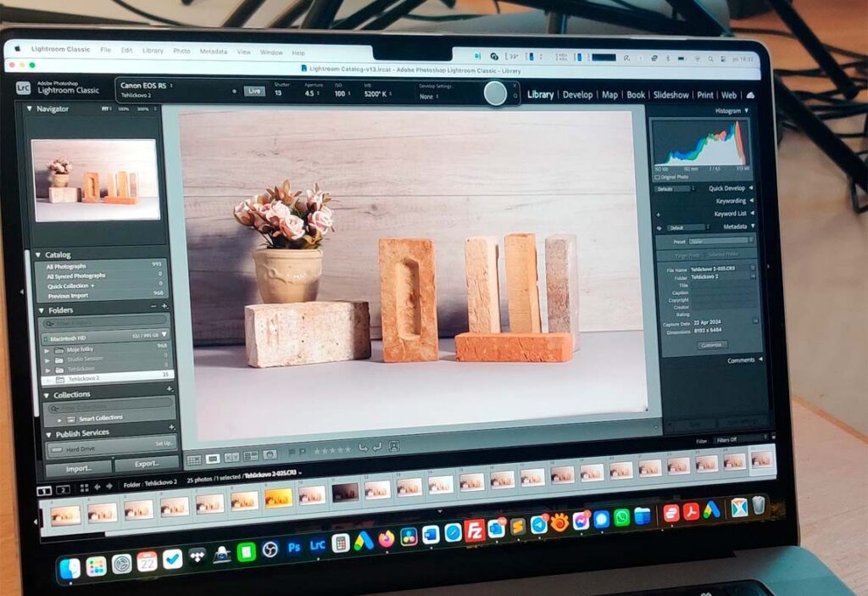Open Photoshop from the Dock
The width and height of the screenshot is (868, 596).
point(293,548)
